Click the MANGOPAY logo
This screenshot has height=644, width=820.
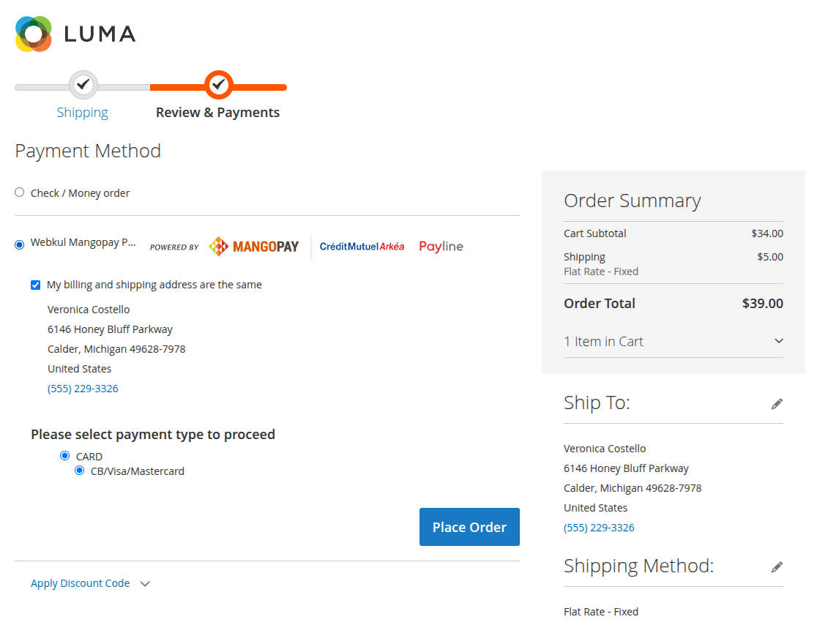click(x=253, y=247)
